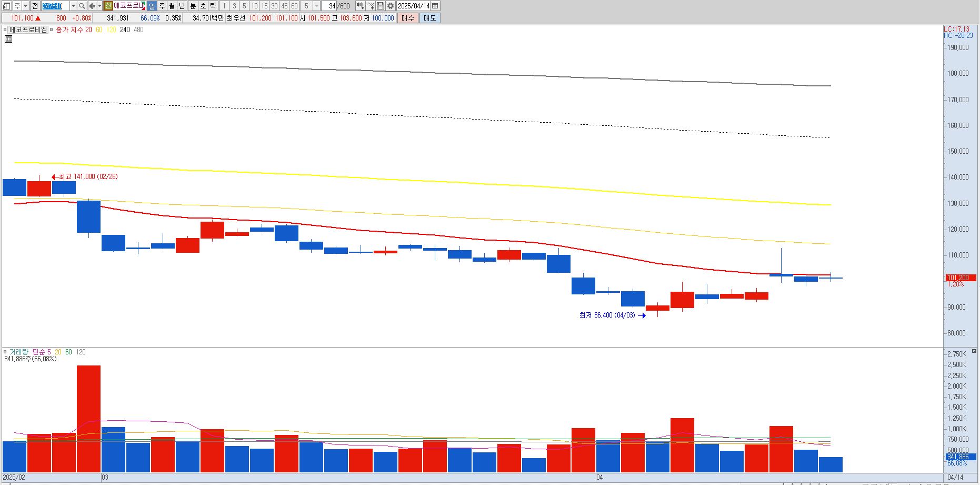The height and width of the screenshot is (485, 980).
Task: Click the speaker sound icon
Action: 92,6
